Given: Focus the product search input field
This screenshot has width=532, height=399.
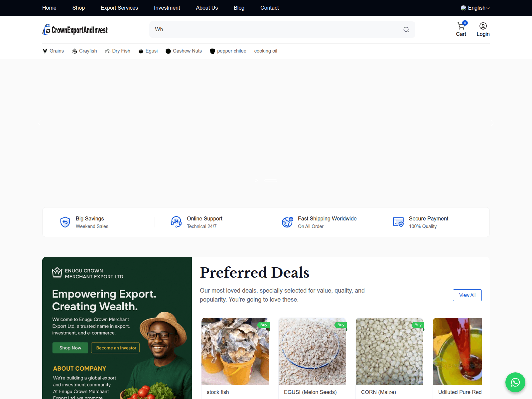Looking at the screenshot, I should [275, 30].
